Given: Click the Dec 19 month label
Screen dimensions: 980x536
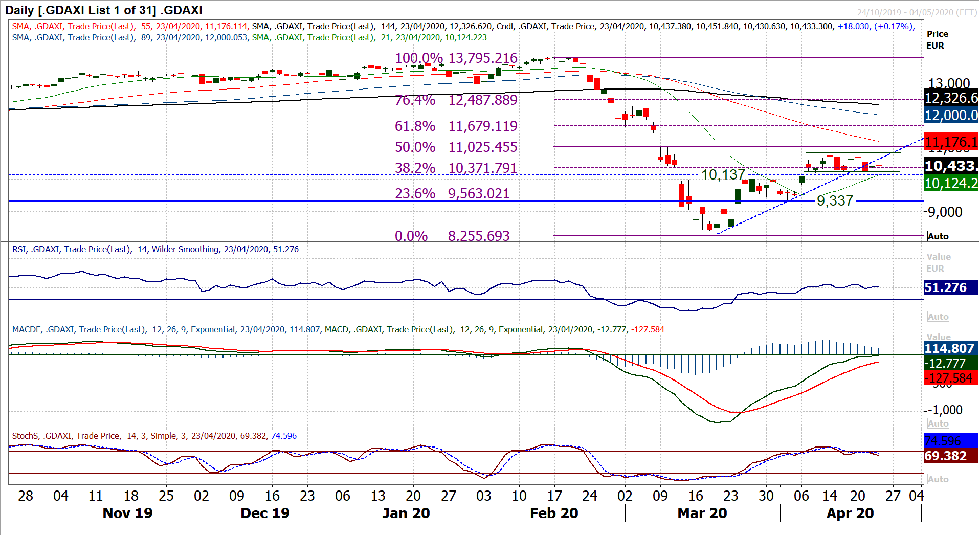Looking at the screenshot, I should [265, 513].
